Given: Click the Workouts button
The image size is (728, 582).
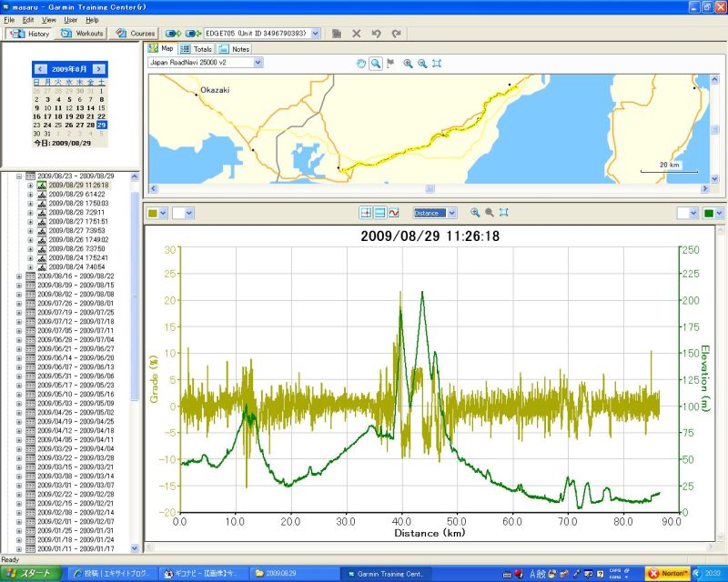Looking at the screenshot, I should pos(81,34).
